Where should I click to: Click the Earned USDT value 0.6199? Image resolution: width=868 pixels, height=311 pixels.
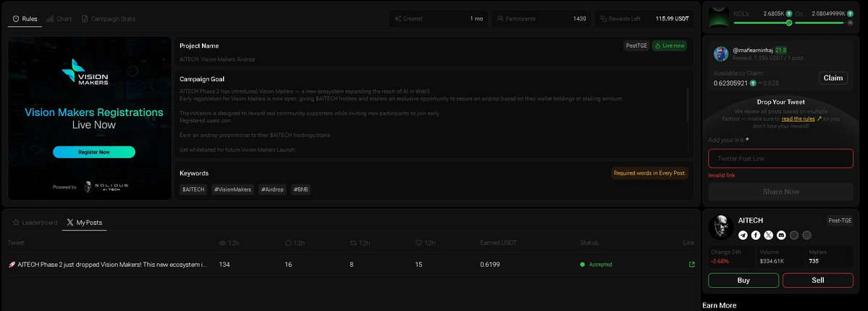pyautogui.click(x=490, y=265)
